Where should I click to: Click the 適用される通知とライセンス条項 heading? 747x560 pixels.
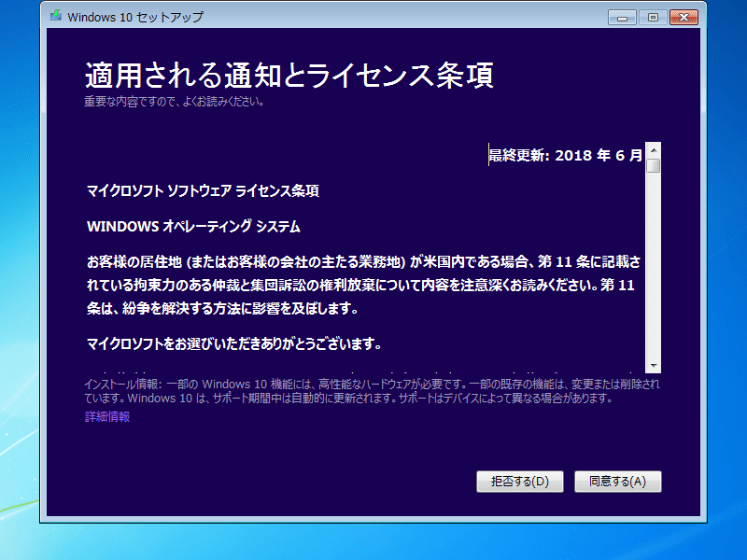pyautogui.click(x=289, y=75)
